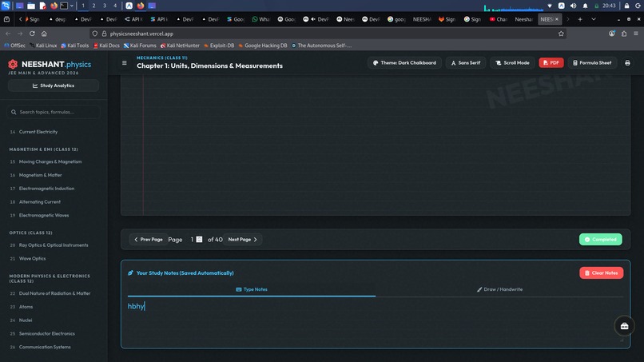Switch to the YouTube Chan tab
The width and height of the screenshot is (644, 362).
click(499, 19)
